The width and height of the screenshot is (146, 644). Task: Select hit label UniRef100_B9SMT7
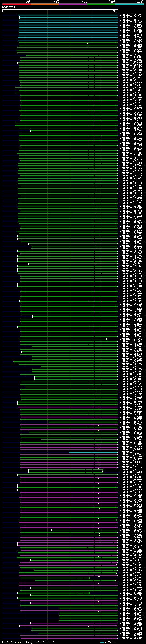131,128
